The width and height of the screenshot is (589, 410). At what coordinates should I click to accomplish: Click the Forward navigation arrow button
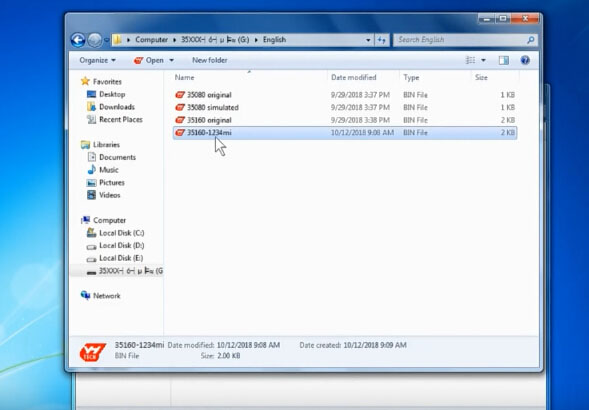point(95,40)
